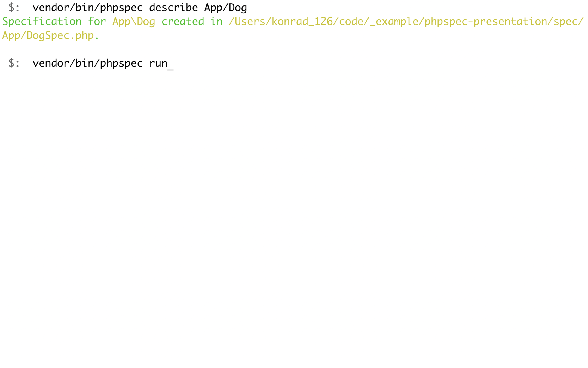Click the green word 'for' in output
This screenshot has height=368, width=588.
pos(97,22)
